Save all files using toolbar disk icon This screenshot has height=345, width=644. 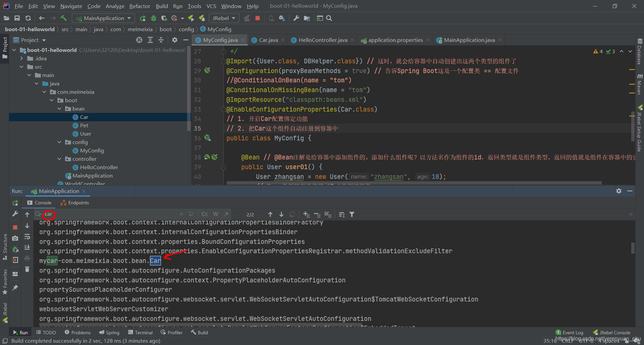[17, 18]
